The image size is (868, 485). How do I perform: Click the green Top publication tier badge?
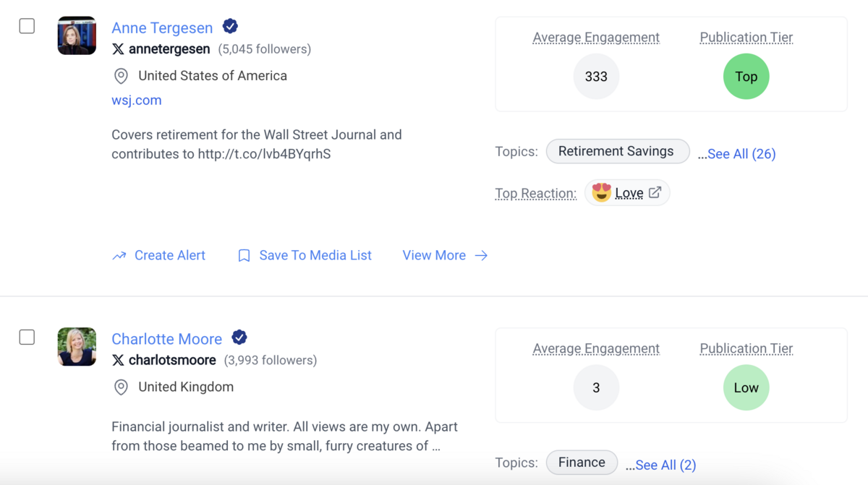pos(746,77)
